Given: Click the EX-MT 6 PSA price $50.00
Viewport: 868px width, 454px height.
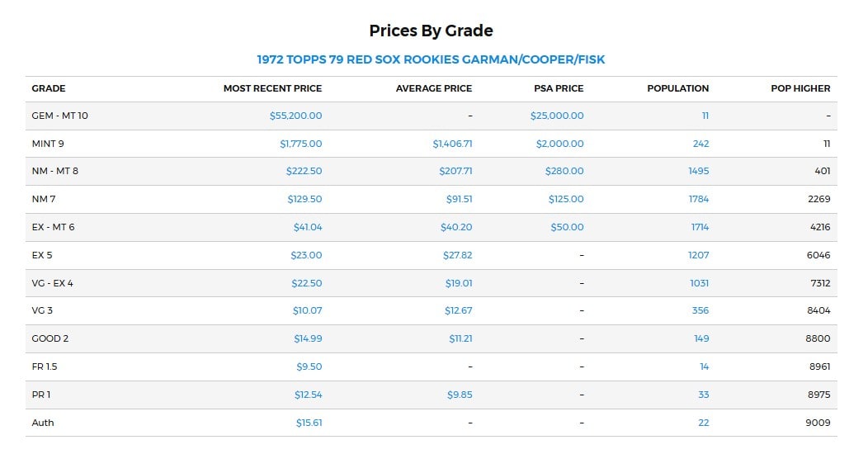Looking at the screenshot, I should [x=567, y=227].
